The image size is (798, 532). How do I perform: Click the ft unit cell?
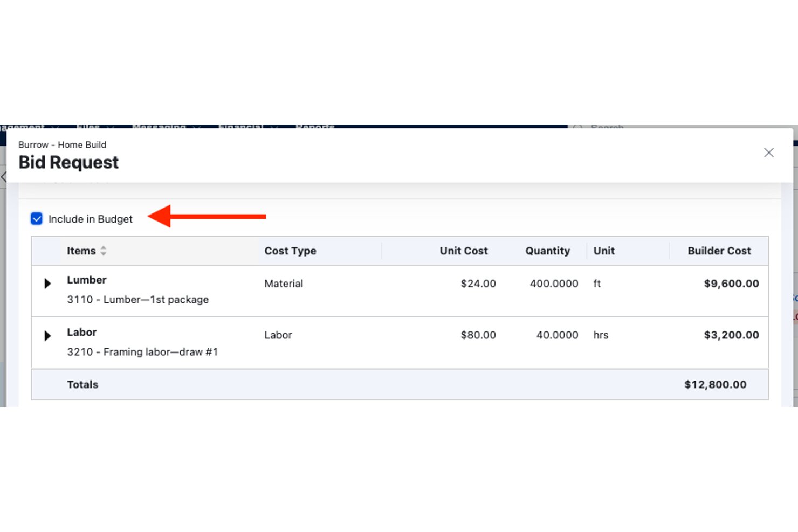(597, 284)
